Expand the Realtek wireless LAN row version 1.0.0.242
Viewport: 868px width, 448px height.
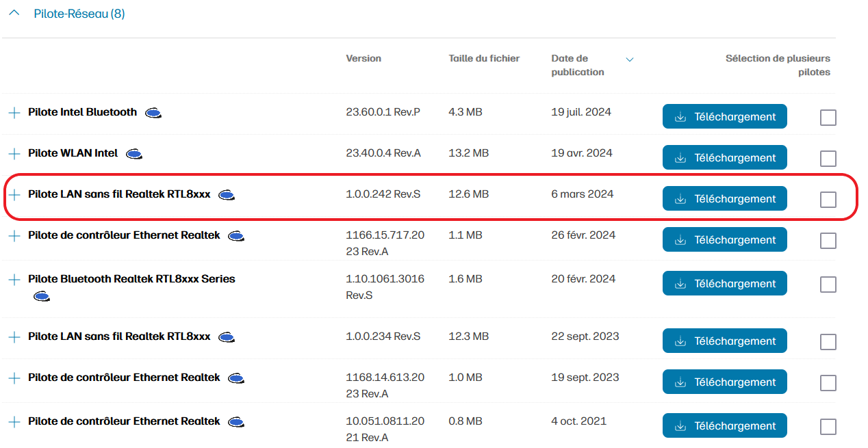(x=14, y=194)
